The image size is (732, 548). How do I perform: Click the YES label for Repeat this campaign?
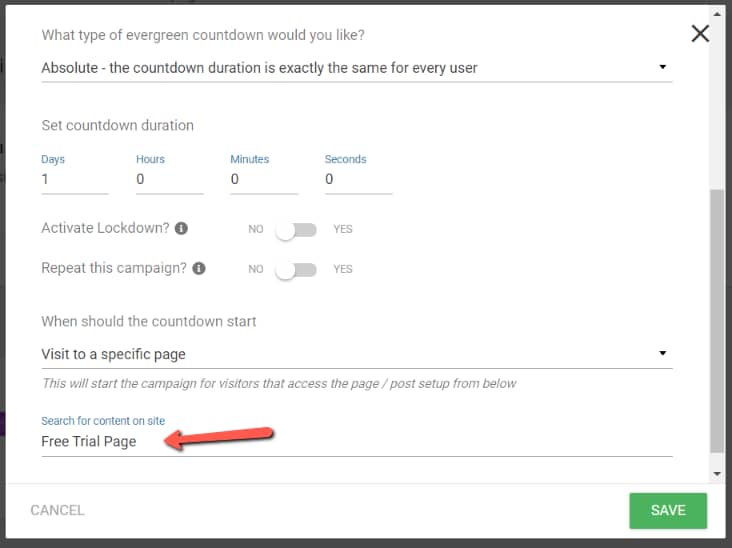(x=343, y=270)
